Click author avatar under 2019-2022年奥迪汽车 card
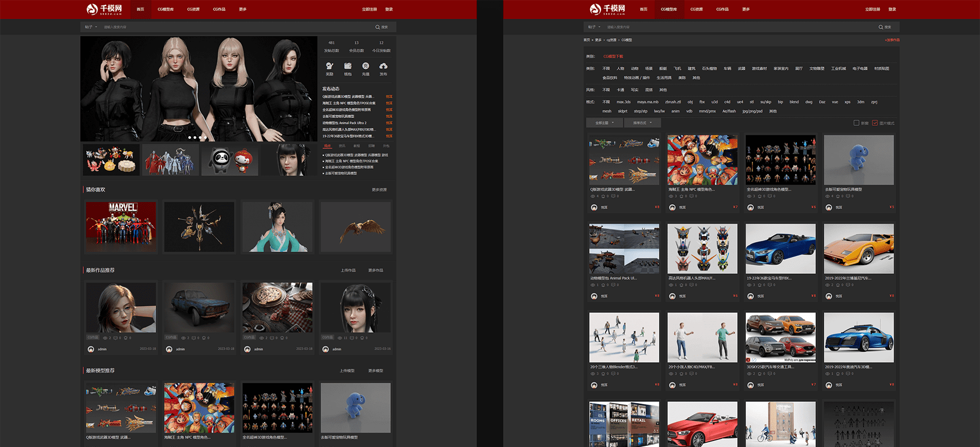Screen dimensions: 980x447 829,385
